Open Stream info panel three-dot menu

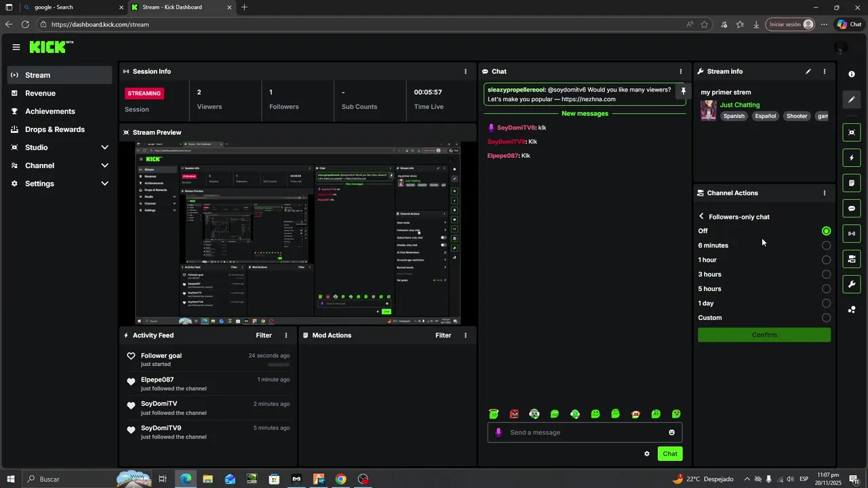point(825,71)
